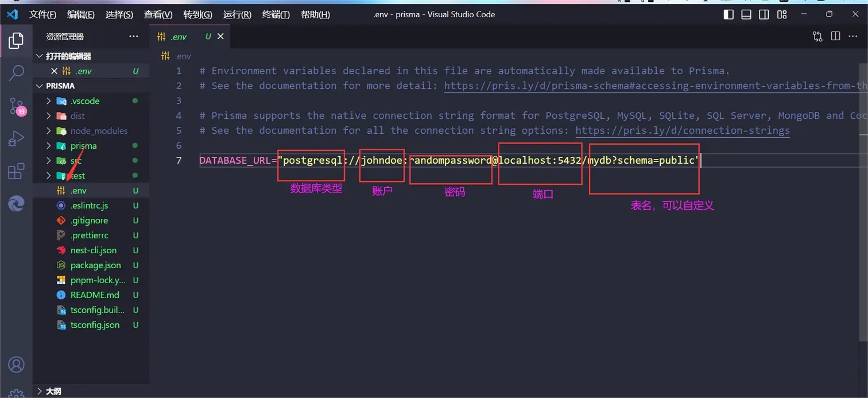Screen dimensions: 868x398
Task: Click the split editor right icon
Action: pos(835,36)
